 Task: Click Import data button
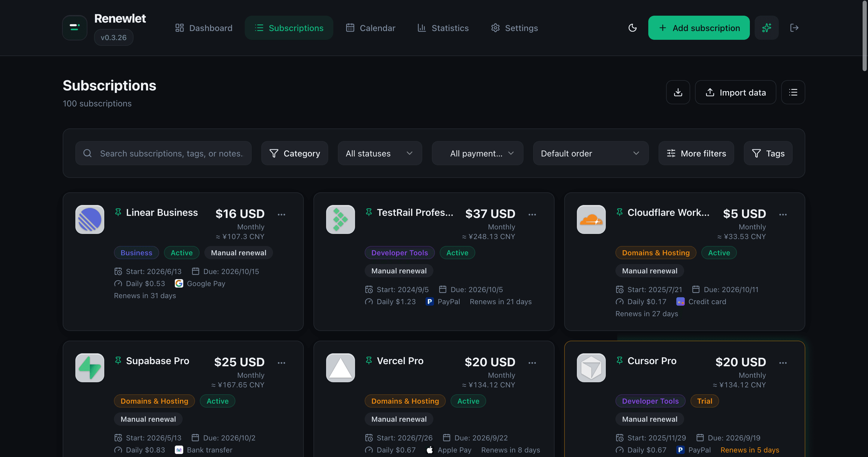coord(736,92)
